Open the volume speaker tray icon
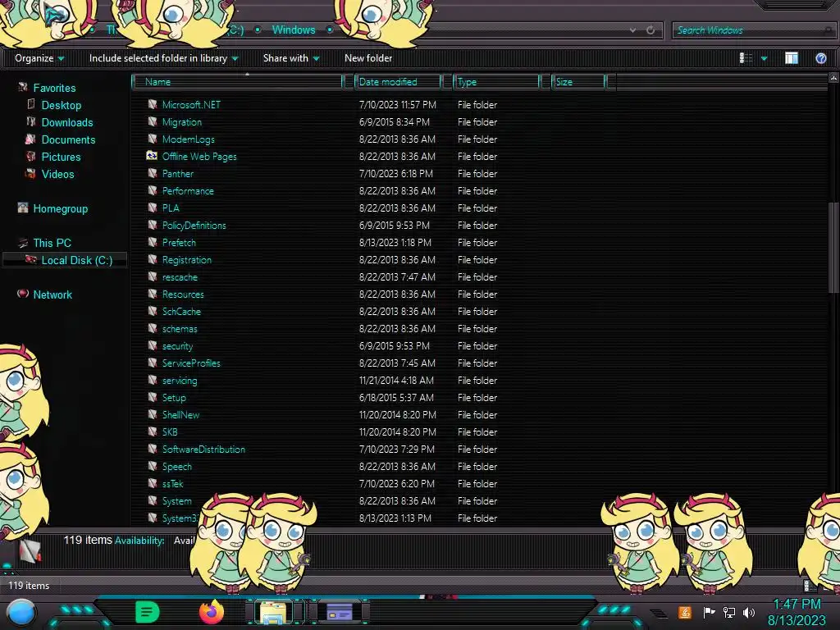This screenshot has width=840, height=630. (748, 612)
